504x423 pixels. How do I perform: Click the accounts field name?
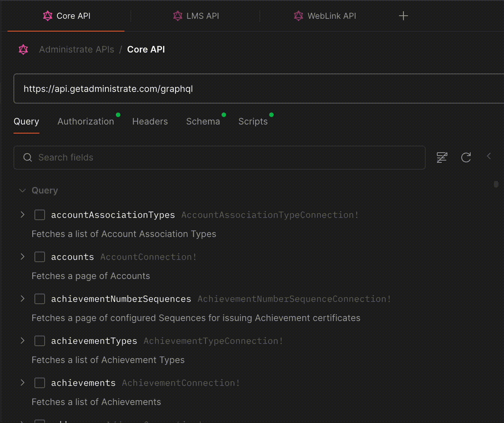click(72, 257)
